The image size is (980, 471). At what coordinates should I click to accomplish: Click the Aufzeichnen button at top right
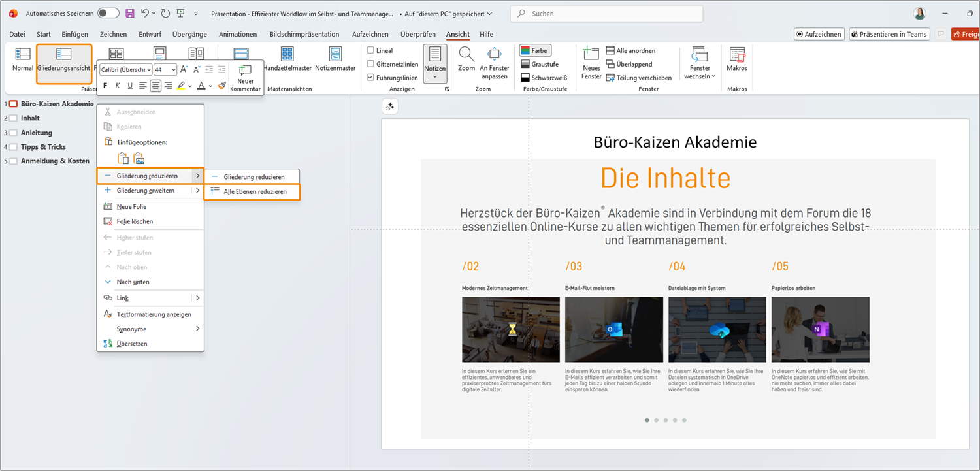tap(819, 34)
